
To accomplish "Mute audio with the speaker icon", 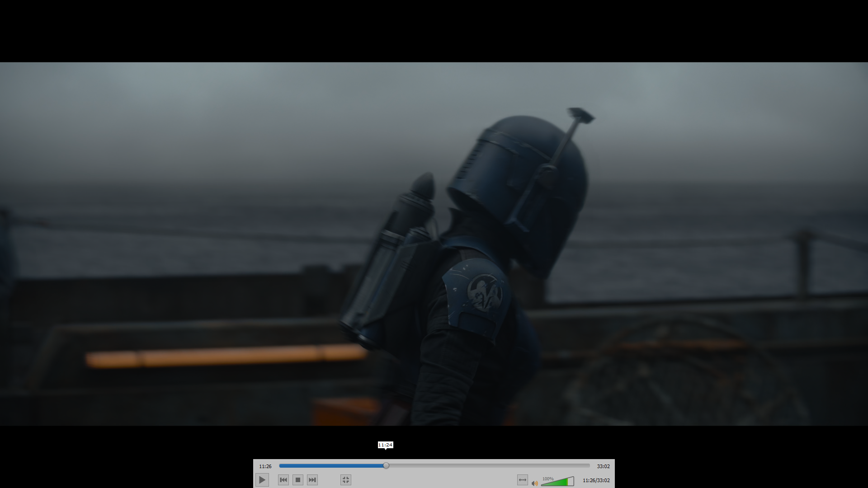I will (x=535, y=483).
